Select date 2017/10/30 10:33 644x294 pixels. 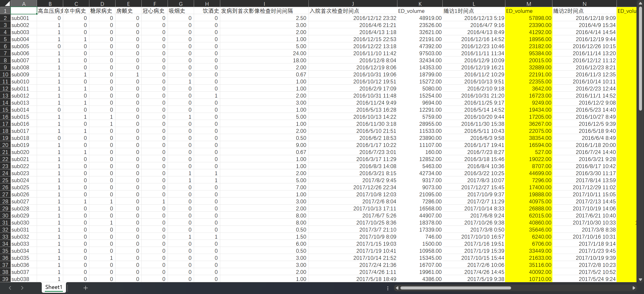(584, 222)
